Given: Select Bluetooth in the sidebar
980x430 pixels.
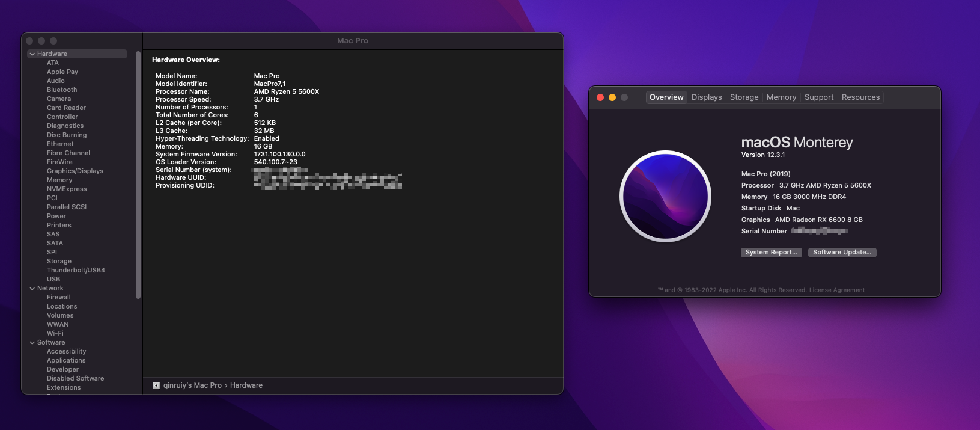Looking at the screenshot, I should 62,90.
